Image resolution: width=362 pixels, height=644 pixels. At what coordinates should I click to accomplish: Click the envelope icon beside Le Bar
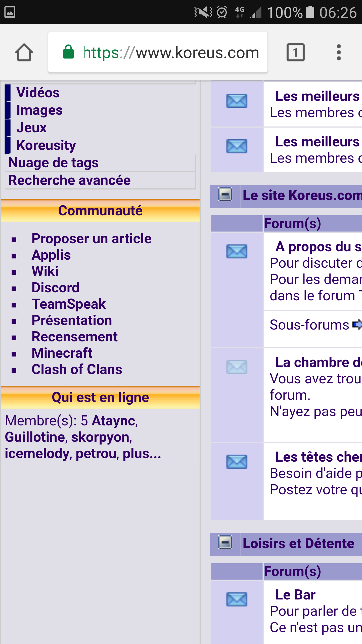click(237, 599)
